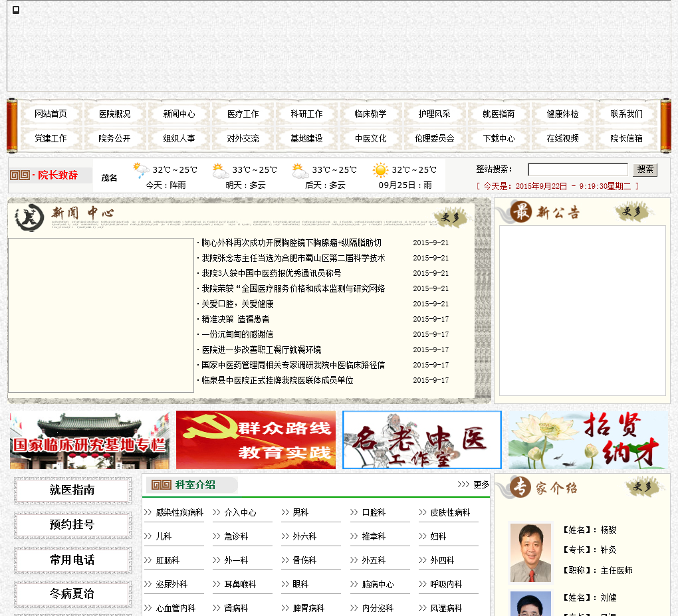Select 中医文化 menu item
Image resolution: width=678 pixels, height=616 pixels.
(370, 138)
